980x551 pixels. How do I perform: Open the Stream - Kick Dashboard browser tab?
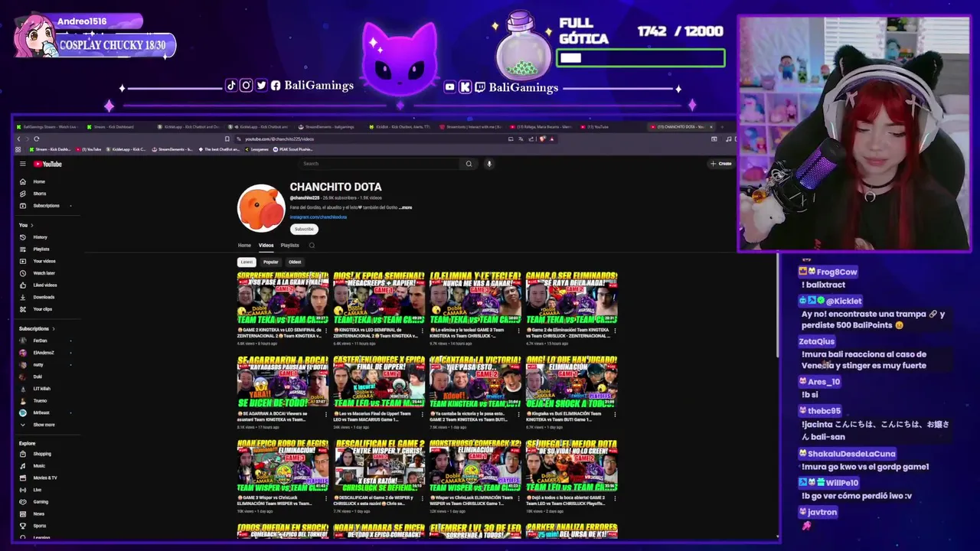pos(115,127)
